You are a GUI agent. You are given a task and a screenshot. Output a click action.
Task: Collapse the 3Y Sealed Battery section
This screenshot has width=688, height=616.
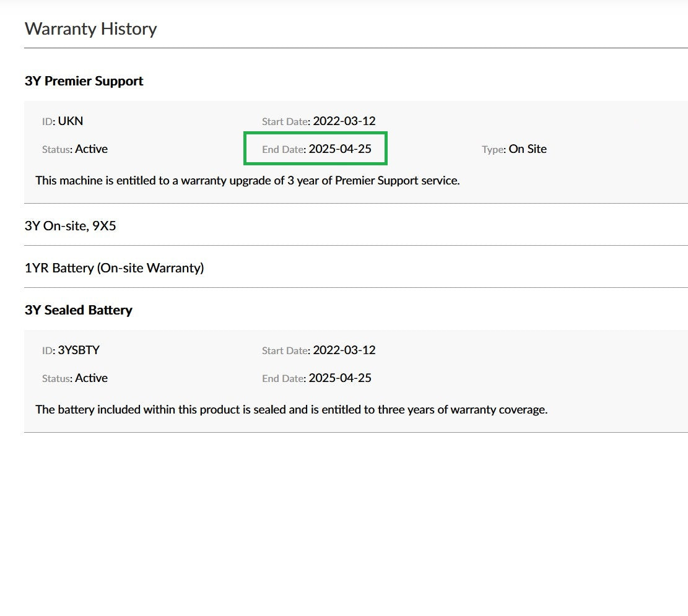tap(78, 310)
